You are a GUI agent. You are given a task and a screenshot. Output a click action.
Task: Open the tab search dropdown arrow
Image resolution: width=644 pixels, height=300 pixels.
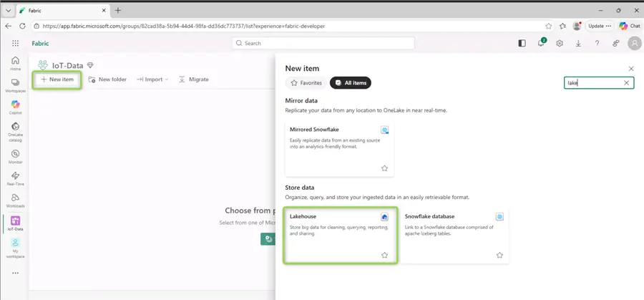pyautogui.click(x=8, y=11)
